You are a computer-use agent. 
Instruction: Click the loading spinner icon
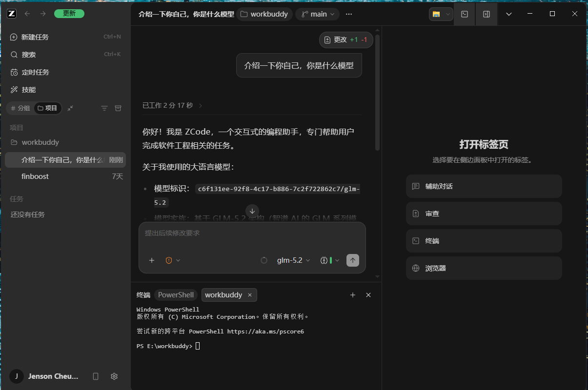(x=264, y=260)
